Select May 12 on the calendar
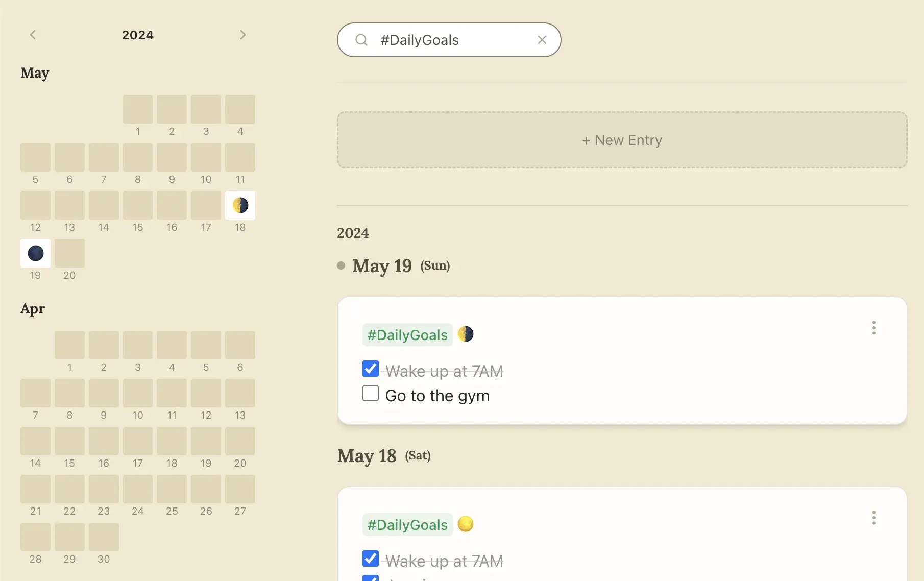This screenshot has height=581, width=924. (35, 205)
